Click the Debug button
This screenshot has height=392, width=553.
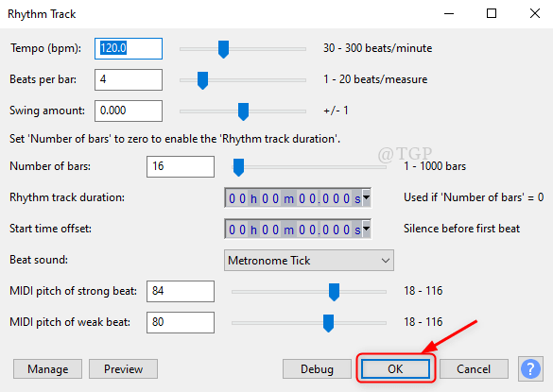(x=317, y=368)
